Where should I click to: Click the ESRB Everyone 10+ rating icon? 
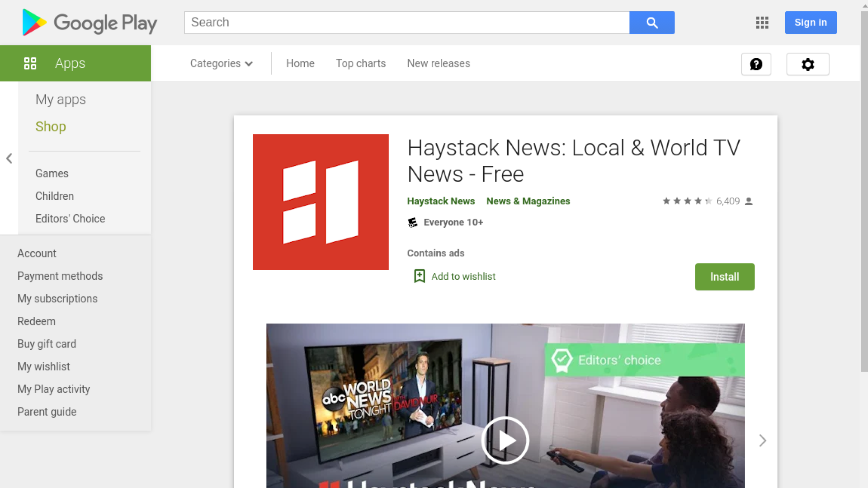pyautogui.click(x=412, y=222)
